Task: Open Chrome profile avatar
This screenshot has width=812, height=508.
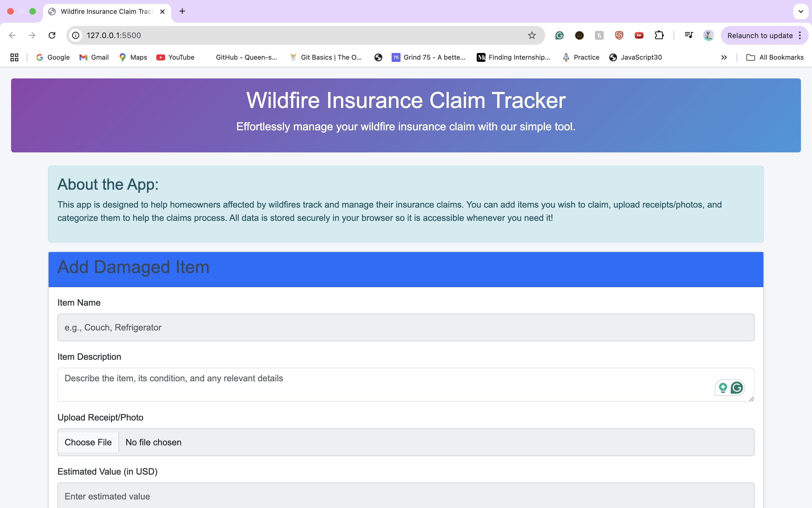Action: [708, 35]
